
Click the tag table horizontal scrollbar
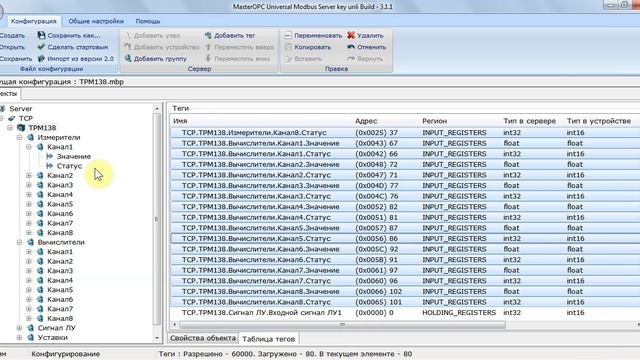(342, 324)
